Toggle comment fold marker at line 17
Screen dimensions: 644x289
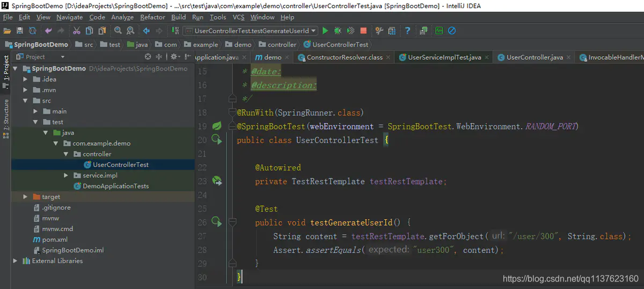tap(232, 98)
